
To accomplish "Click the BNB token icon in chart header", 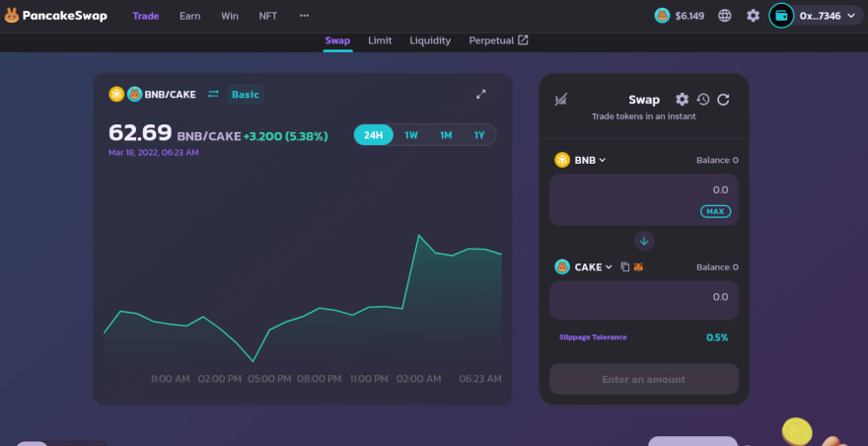I will [x=116, y=94].
